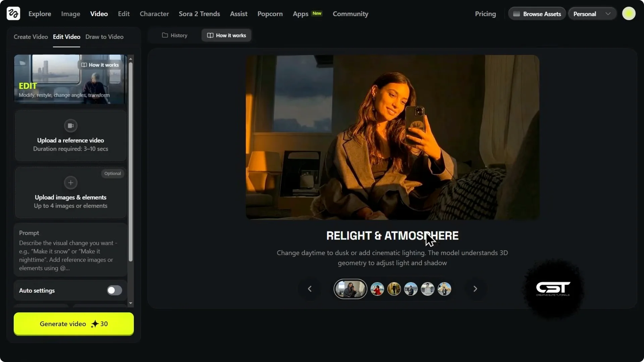The image size is (644, 362).
Task: Click the plus icon for uploading images
Action: (71, 183)
